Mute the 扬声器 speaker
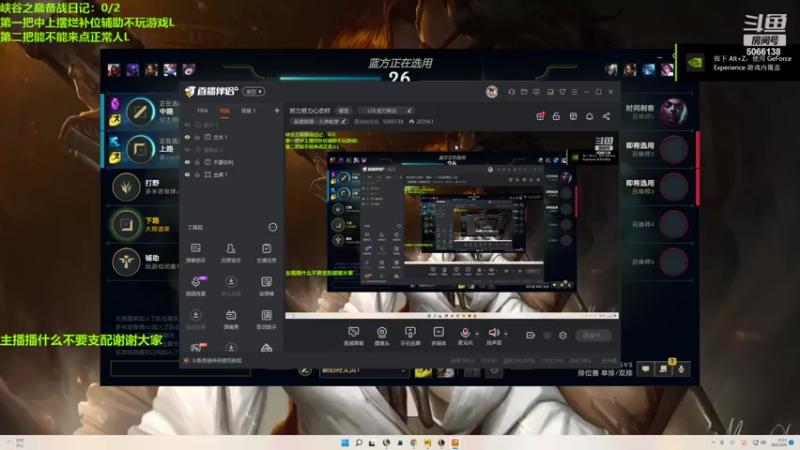The width and height of the screenshot is (800, 450). (x=493, y=336)
